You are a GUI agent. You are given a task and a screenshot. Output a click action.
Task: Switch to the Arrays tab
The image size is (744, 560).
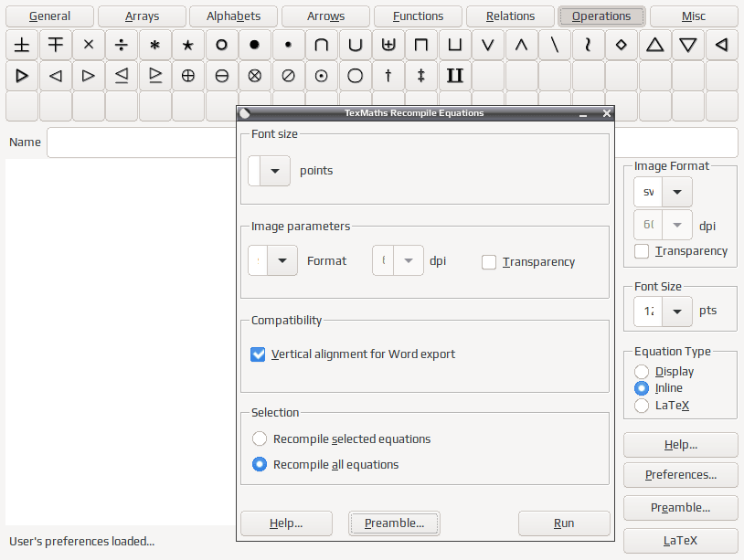pos(142,16)
